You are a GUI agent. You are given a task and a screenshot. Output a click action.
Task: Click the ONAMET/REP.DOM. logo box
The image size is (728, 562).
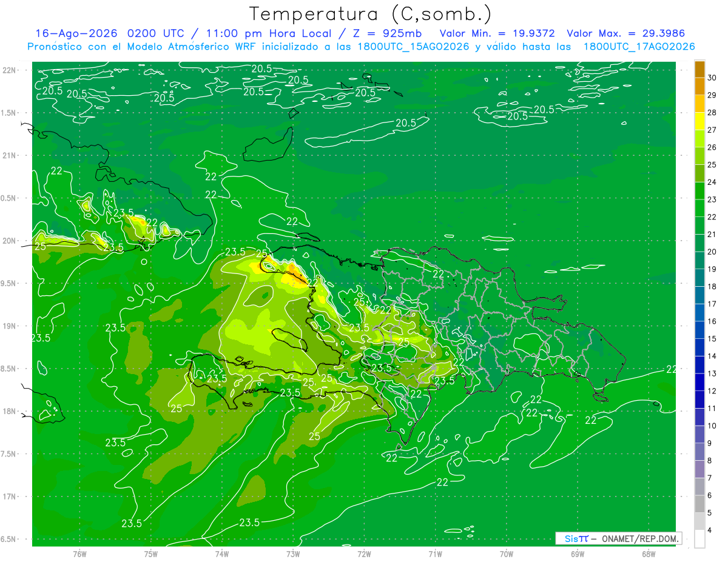click(618, 538)
